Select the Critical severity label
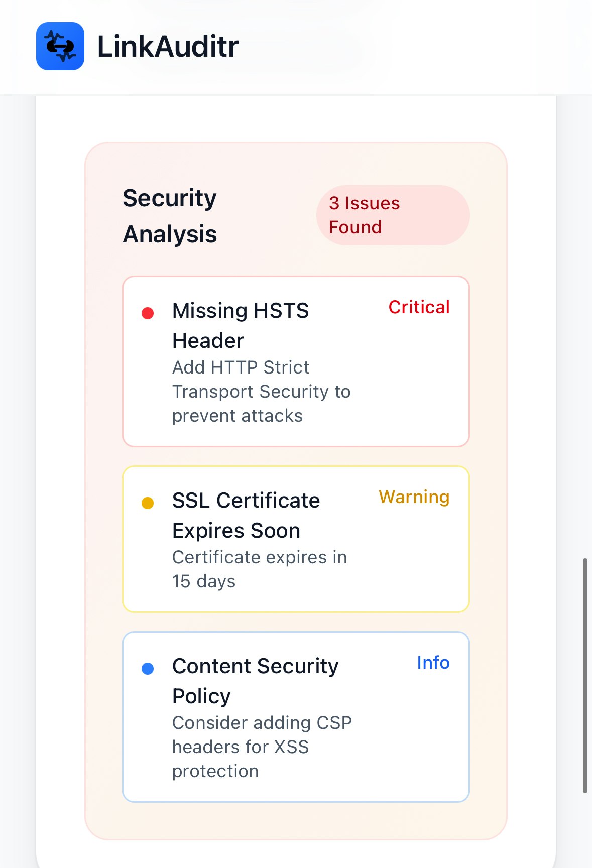592x868 pixels. point(419,307)
